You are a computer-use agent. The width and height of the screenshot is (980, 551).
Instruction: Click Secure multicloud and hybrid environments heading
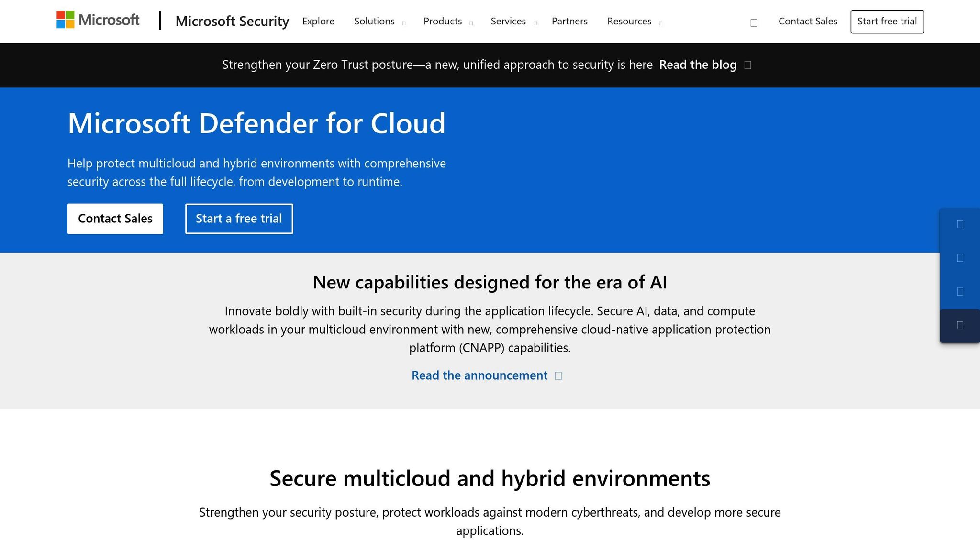pos(490,478)
